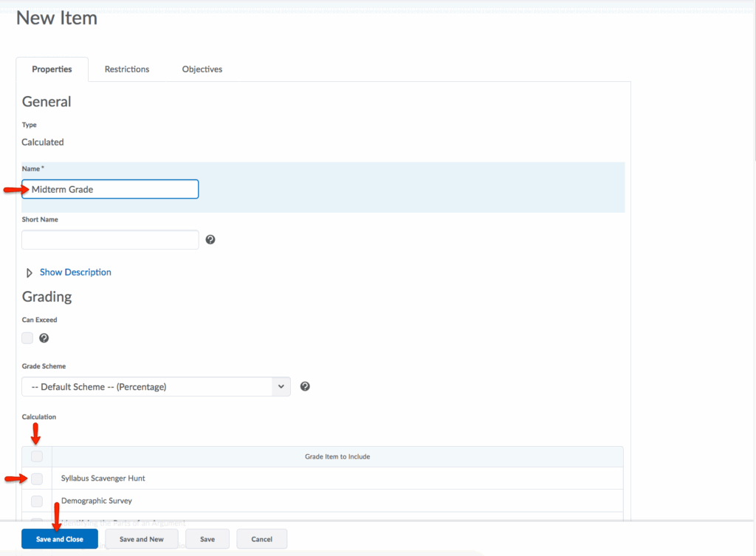The height and width of the screenshot is (556, 756).
Task: Focus the Name field containing Midterm Grade
Action: 111,189
